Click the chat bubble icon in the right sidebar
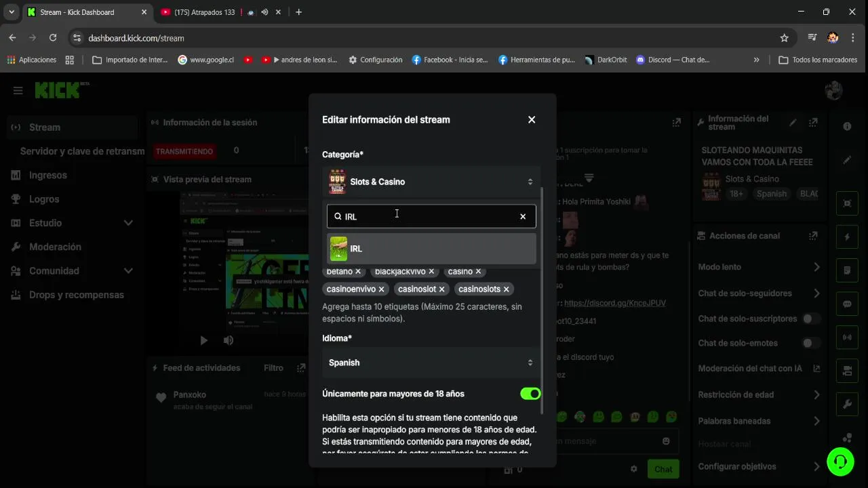The image size is (868, 488). 847,304
